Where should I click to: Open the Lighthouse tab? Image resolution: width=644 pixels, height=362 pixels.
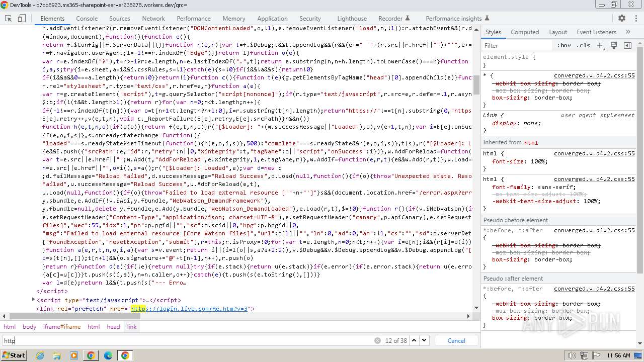(x=352, y=18)
